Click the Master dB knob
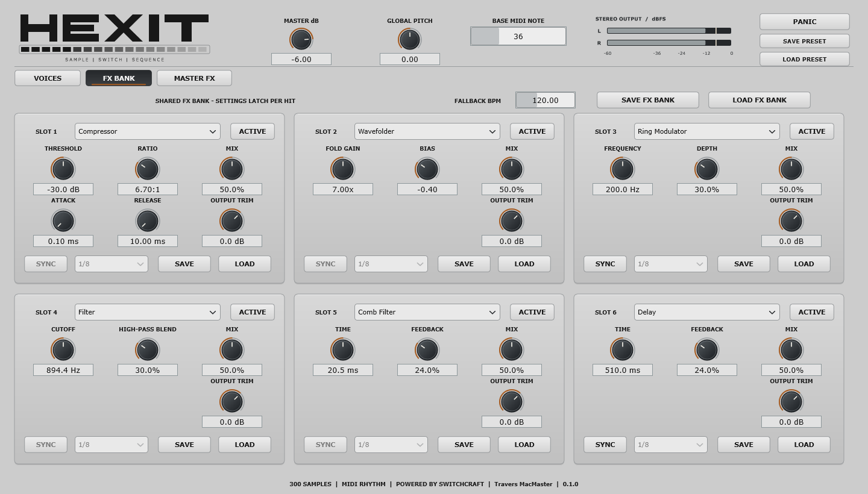Screen dimensions: 868x494 tap(301, 40)
